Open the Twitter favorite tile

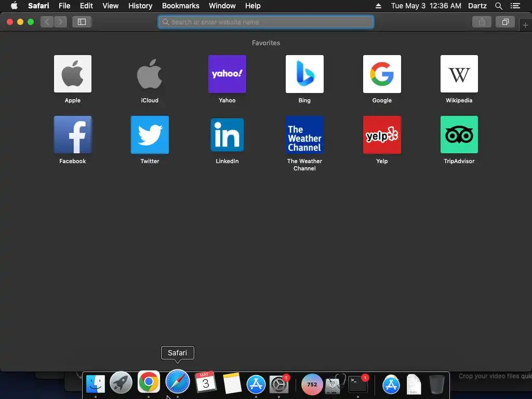[150, 135]
